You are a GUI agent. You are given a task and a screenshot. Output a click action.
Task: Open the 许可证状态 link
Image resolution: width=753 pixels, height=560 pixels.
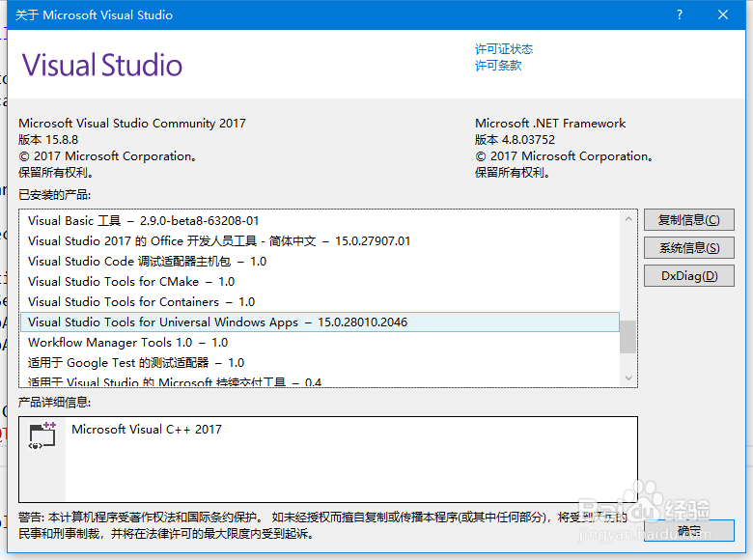click(x=504, y=49)
